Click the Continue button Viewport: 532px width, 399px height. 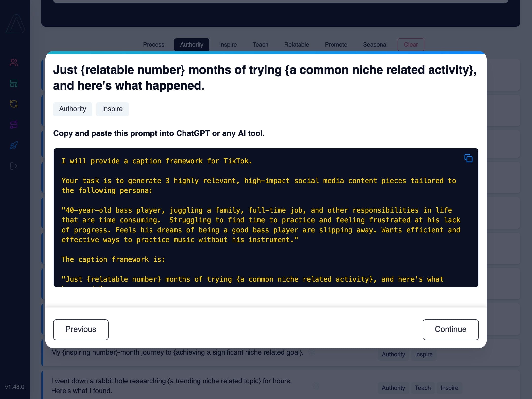tap(450, 330)
